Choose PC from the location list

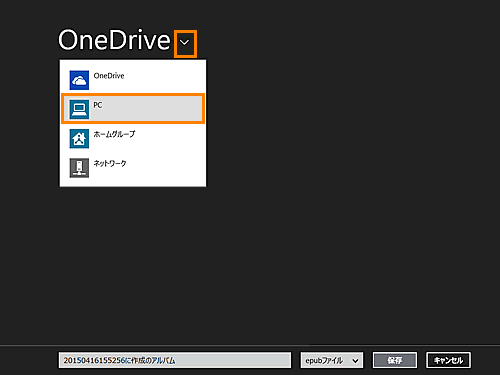point(133,109)
